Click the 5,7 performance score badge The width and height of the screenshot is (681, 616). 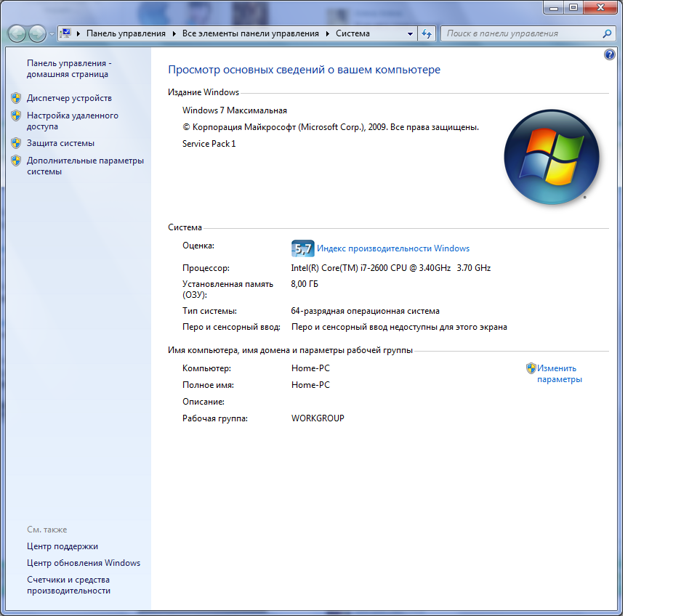click(302, 248)
